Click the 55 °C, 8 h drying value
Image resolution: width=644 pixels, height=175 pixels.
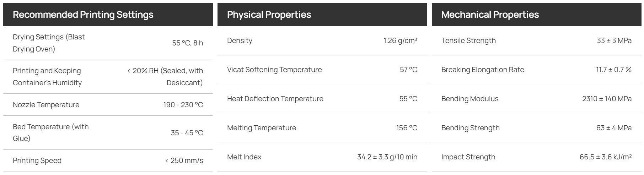188,43
